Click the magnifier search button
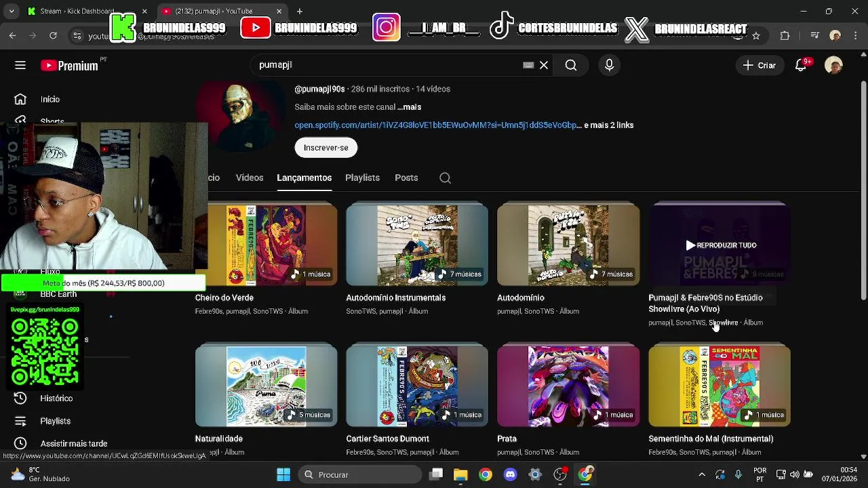The height and width of the screenshot is (488, 868). click(571, 65)
